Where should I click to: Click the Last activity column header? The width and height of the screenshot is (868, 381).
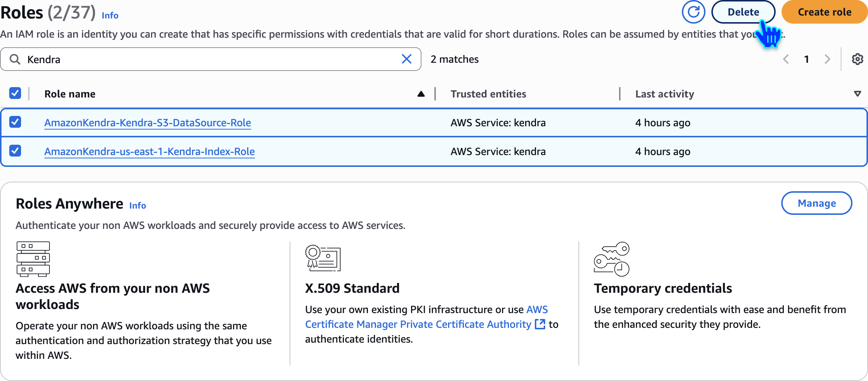coord(665,94)
